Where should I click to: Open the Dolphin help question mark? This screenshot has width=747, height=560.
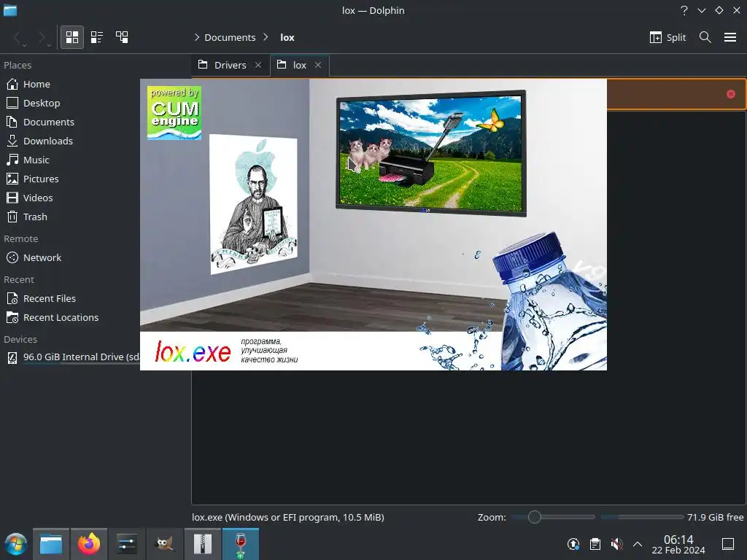coord(684,10)
